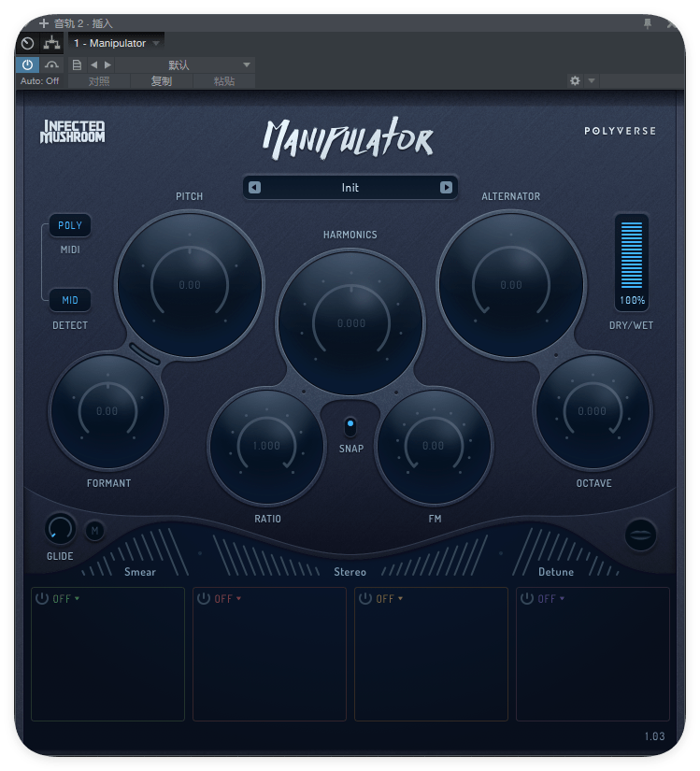Go to next host preset arrow
The height and width of the screenshot is (771, 700).
coord(107,64)
